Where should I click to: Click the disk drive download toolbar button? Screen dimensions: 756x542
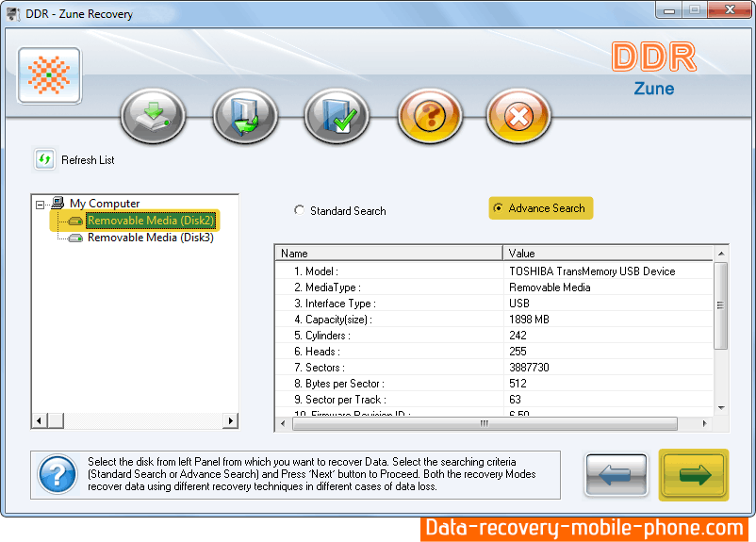click(153, 116)
